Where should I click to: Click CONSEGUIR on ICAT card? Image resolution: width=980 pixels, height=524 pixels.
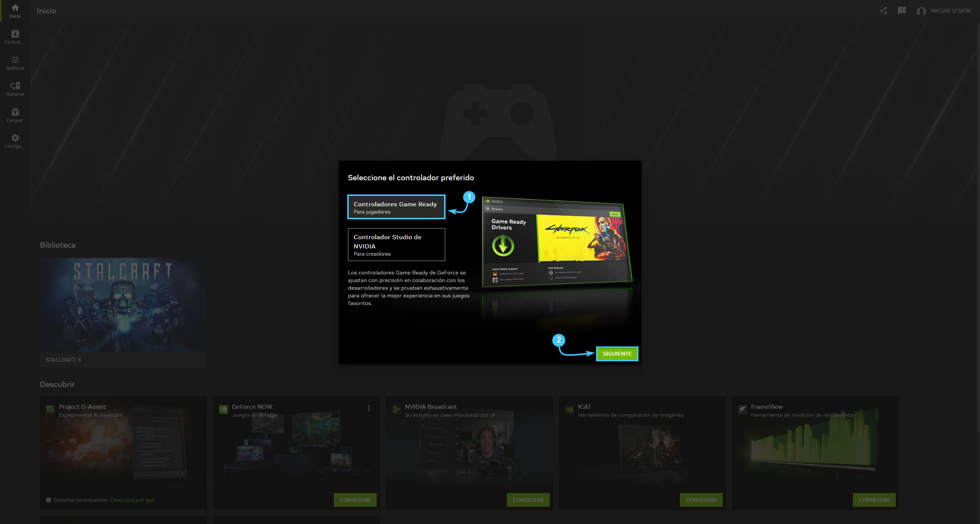pos(701,500)
